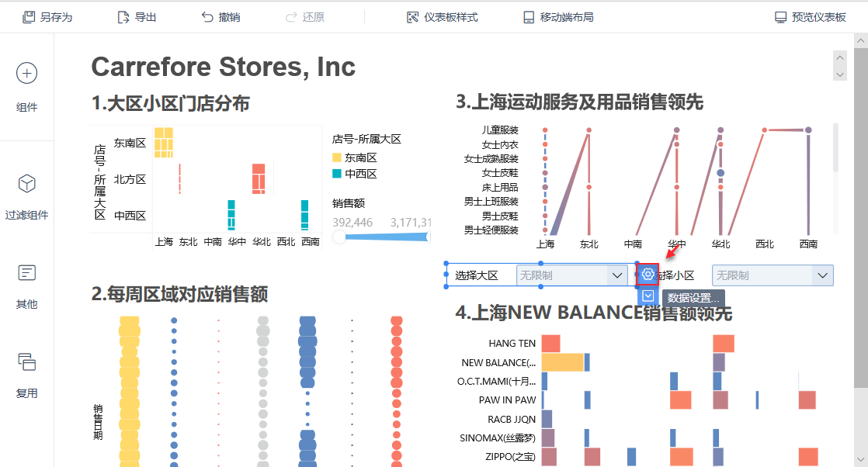Open the 复用 reuse icon

pyautogui.click(x=26, y=361)
